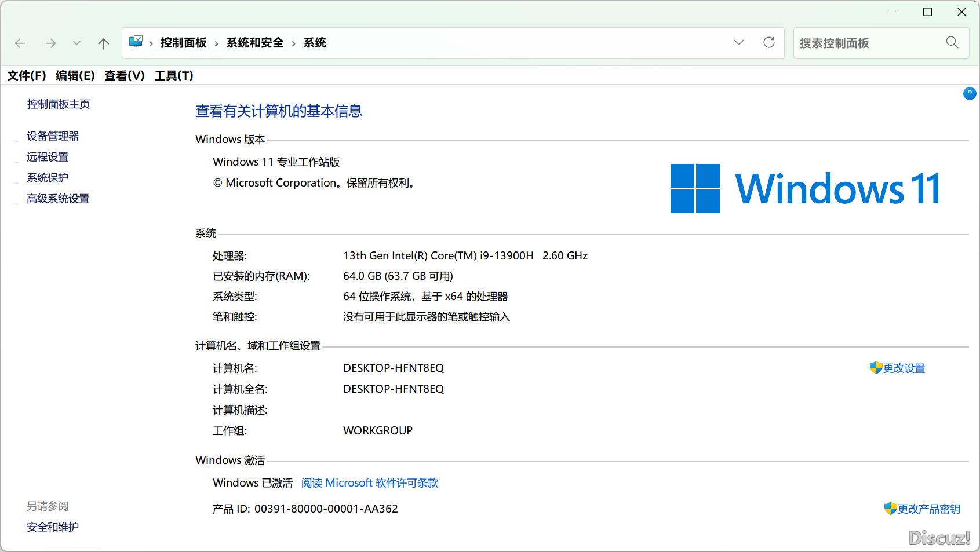Screen dimensions: 980x552
Task: Open help via blue question mark
Action: 969,94
